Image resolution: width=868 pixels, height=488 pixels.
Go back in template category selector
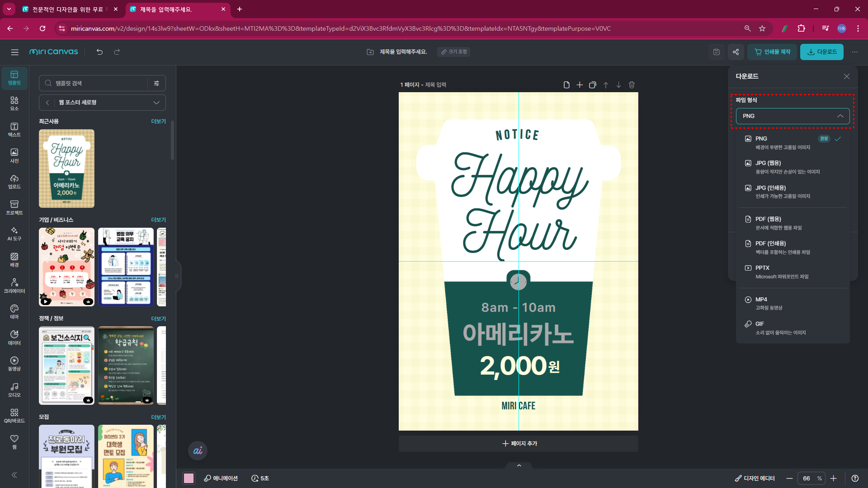pos(47,103)
